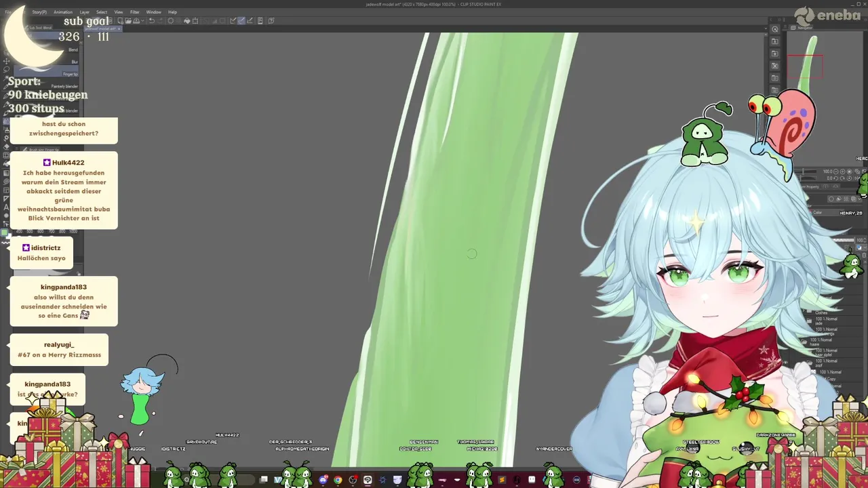Select the Auto select wand tool
The width and height of the screenshot is (868, 488).
(x=6, y=78)
